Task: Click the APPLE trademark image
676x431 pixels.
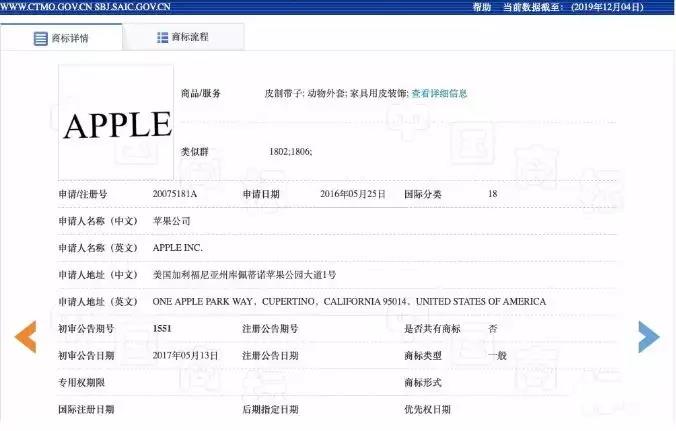Action: point(116,122)
